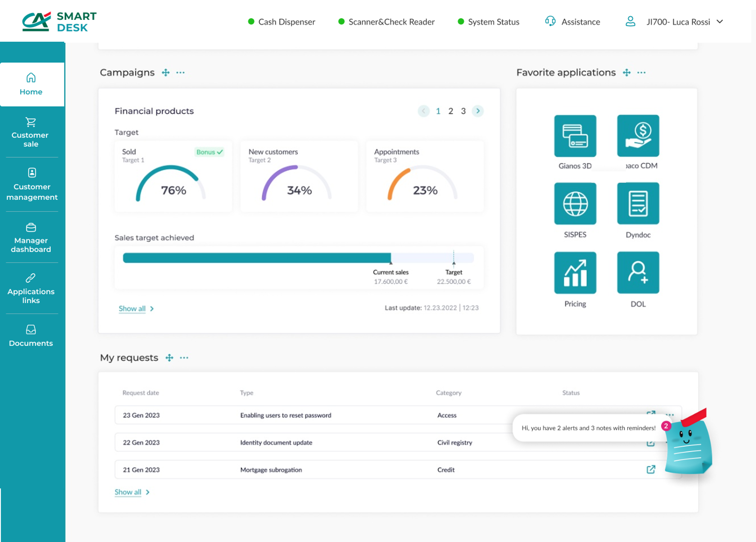
Task: Click the move handle beside My requests
Action: pyautogui.click(x=169, y=358)
